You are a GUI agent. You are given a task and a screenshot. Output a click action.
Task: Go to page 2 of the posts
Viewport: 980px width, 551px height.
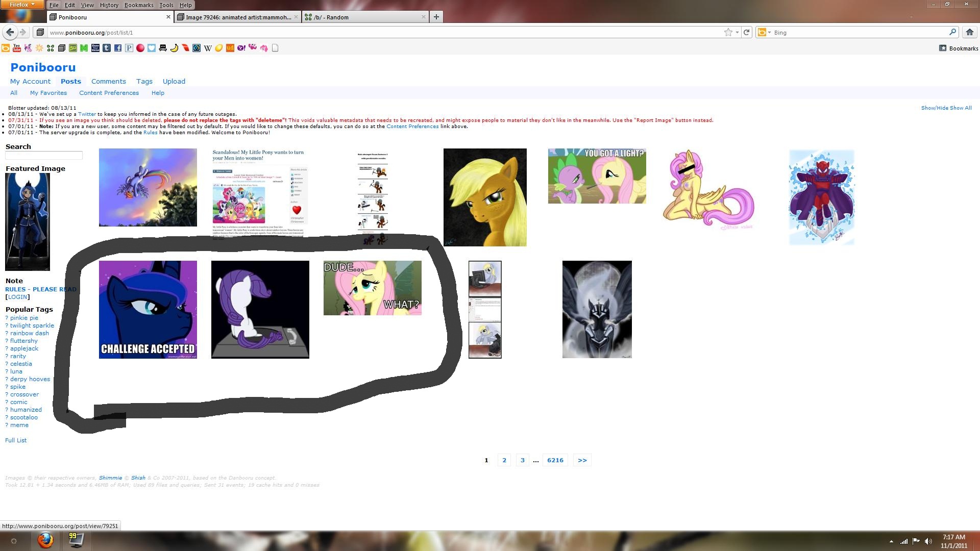click(504, 460)
